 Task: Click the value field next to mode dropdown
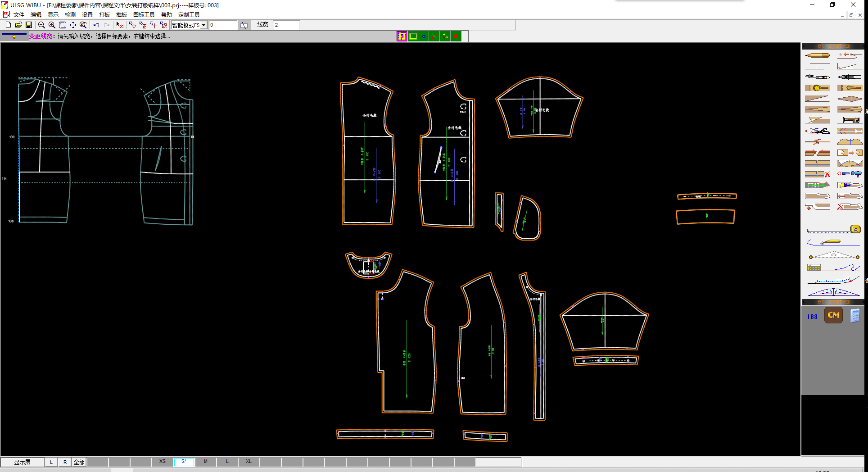[222, 25]
